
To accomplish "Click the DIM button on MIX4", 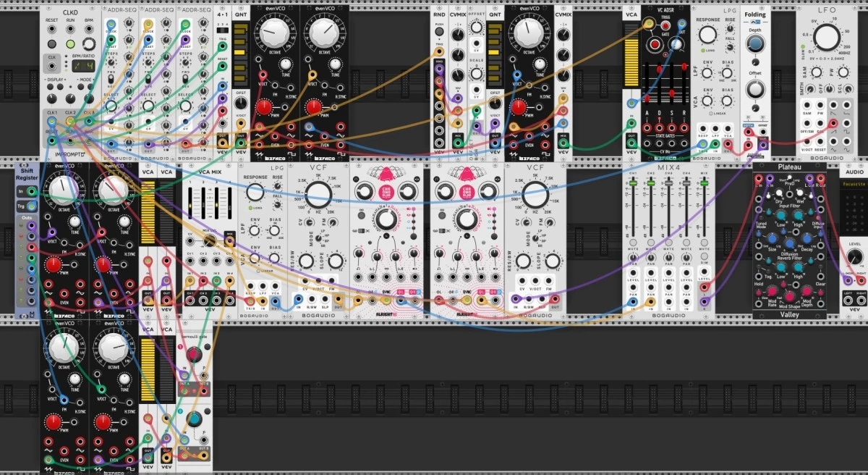I will (704, 256).
